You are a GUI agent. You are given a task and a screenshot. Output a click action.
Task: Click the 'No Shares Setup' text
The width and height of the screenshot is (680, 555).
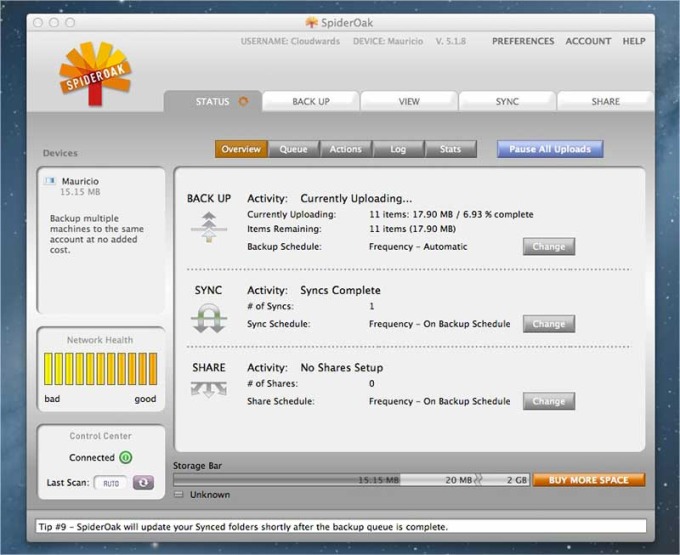tap(342, 368)
